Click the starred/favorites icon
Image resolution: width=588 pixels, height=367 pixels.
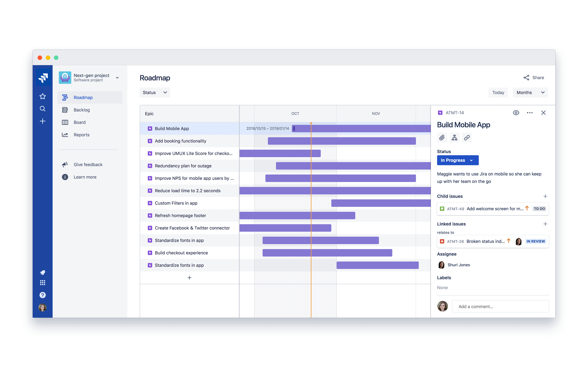[x=42, y=95]
